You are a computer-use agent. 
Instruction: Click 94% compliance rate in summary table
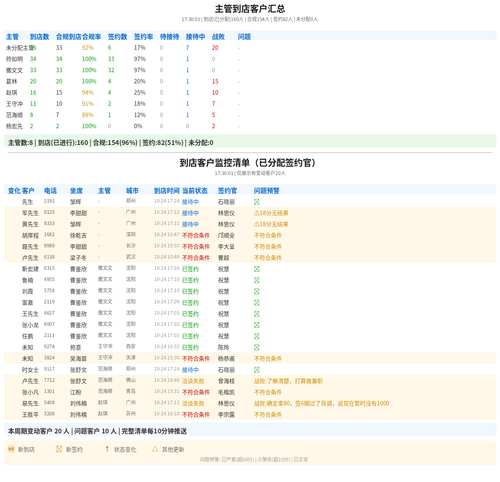coord(88,92)
